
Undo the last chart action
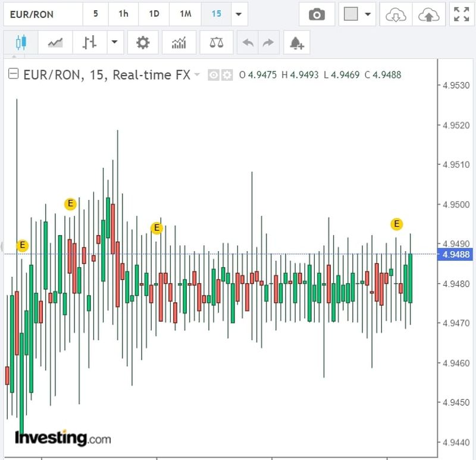pyautogui.click(x=248, y=43)
